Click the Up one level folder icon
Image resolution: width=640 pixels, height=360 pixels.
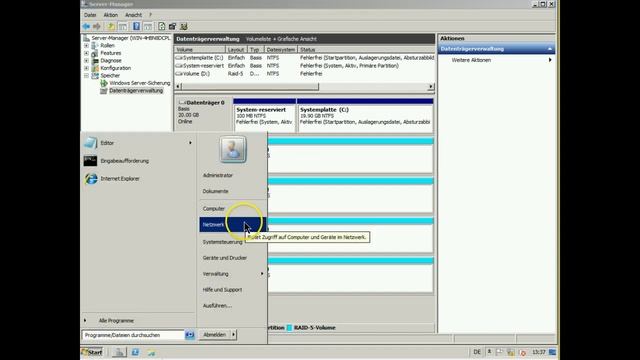[x=111, y=27]
